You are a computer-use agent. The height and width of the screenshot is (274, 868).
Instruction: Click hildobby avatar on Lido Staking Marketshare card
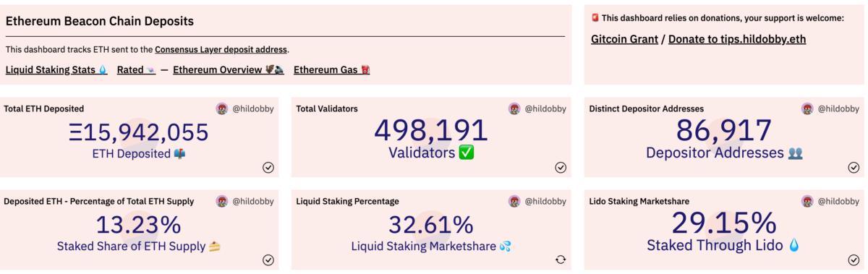point(807,201)
